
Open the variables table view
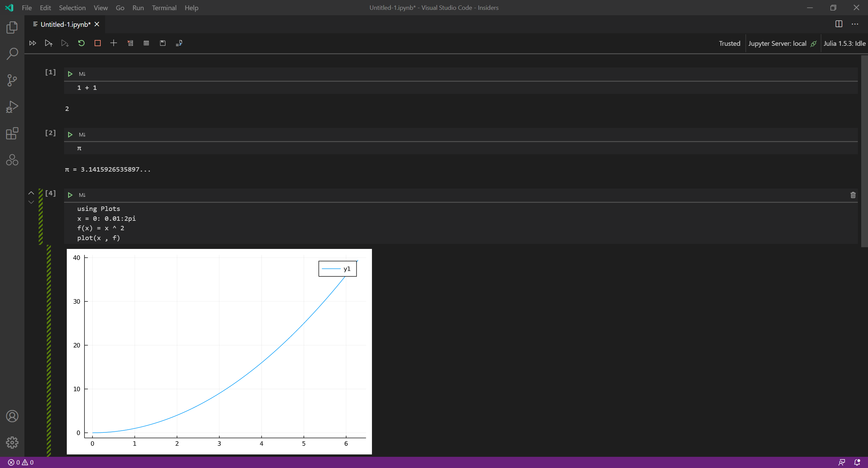pyautogui.click(x=146, y=43)
